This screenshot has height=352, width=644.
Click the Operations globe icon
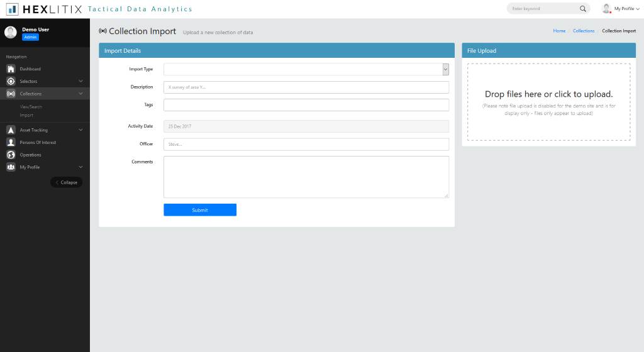11,155
